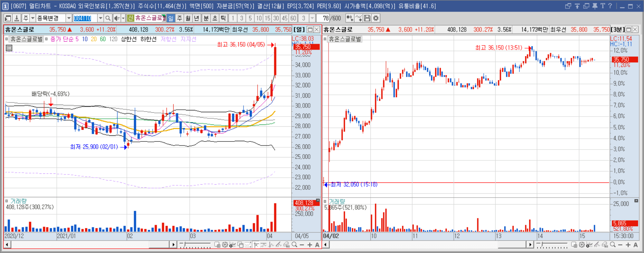The height and width of the screenshot is (253, 644).
Task: Open data table grid icon on daily chart
Action: [9, 48]
